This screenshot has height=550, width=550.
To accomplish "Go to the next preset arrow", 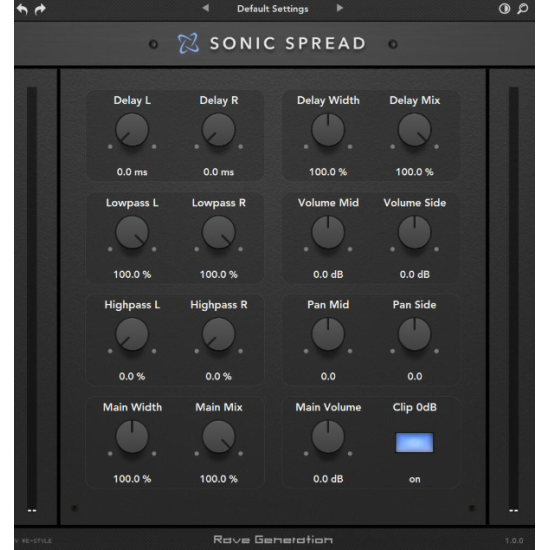I will pyautogui.click(x=339, y=8).
